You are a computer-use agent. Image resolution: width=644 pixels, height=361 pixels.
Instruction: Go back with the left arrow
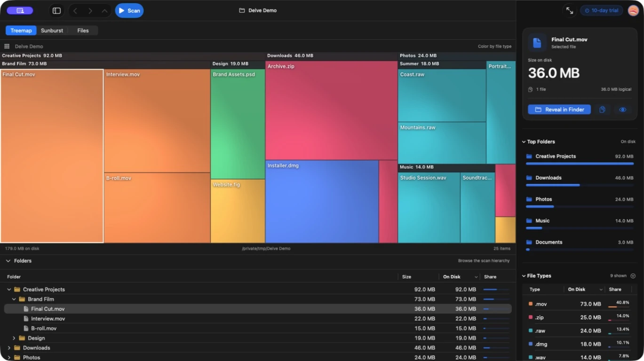point(75,10)
